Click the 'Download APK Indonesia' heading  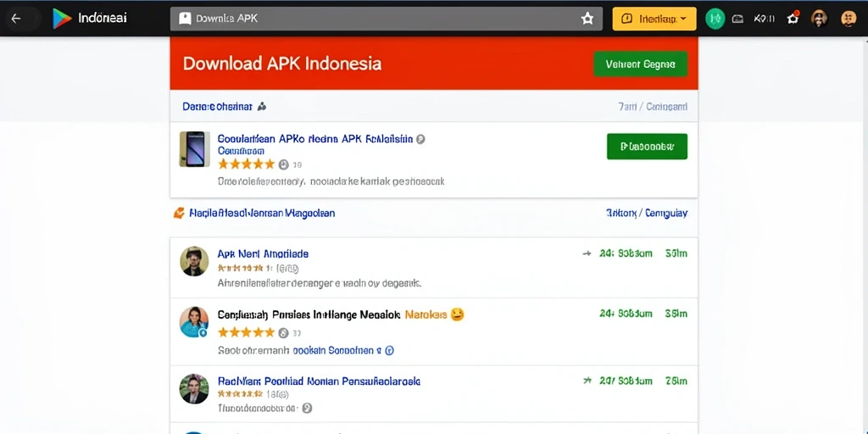281,64
